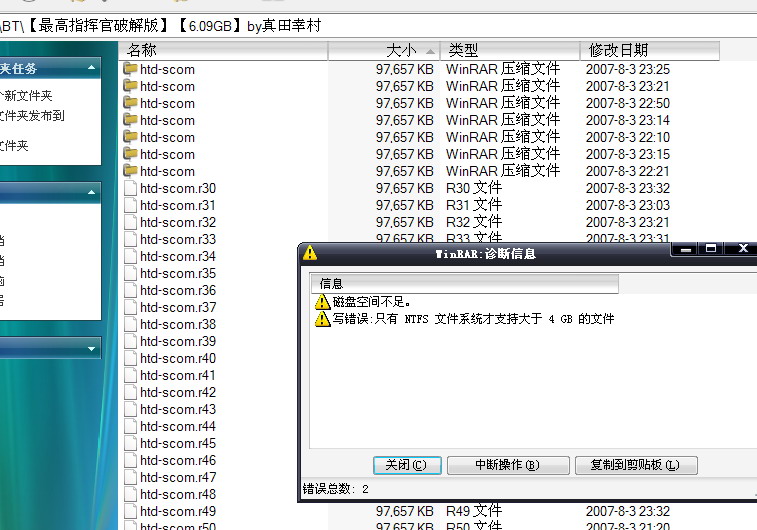Click the R32 文件 type cell
Screen dimensions: 757x530
tap(474, 222)
